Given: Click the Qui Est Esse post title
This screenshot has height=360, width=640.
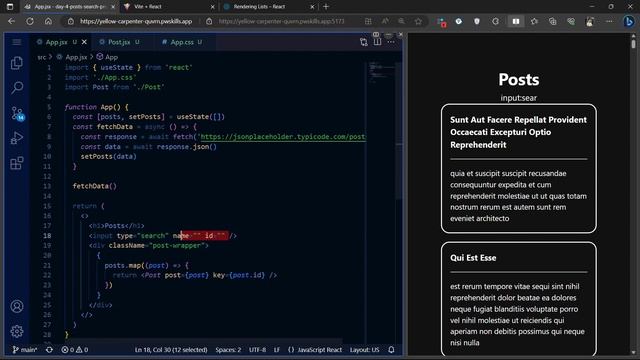Looking at the screenshot, I should pos(473,258).
